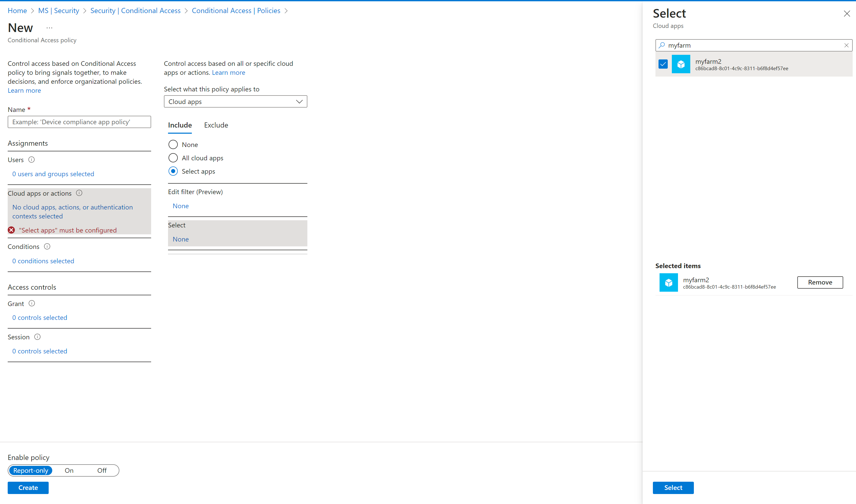Click the myfarm search input field
The image size is (856, 504).
pos(753,45)
